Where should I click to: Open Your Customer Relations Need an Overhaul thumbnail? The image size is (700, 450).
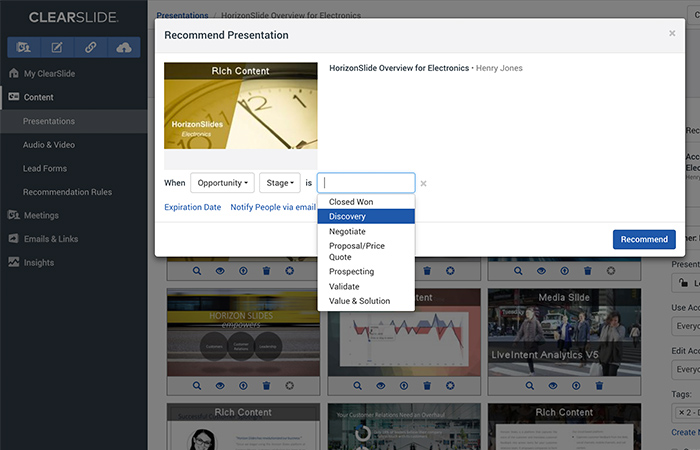404,427
